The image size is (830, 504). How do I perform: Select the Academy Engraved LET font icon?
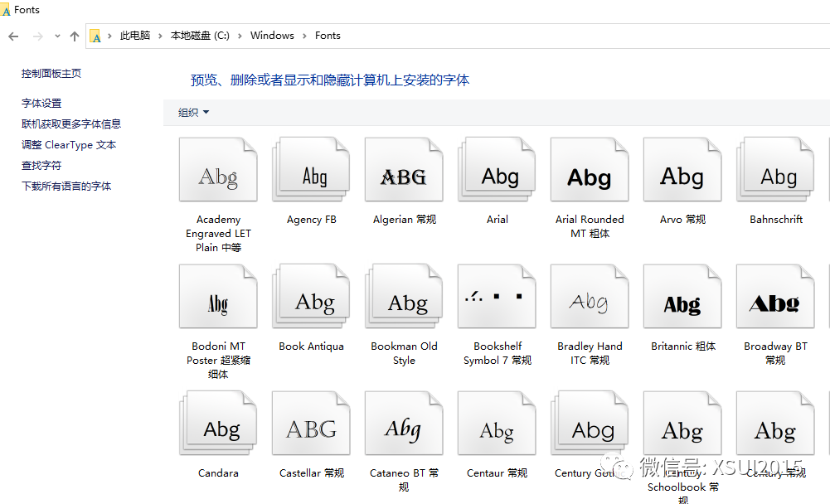[218, 169]
